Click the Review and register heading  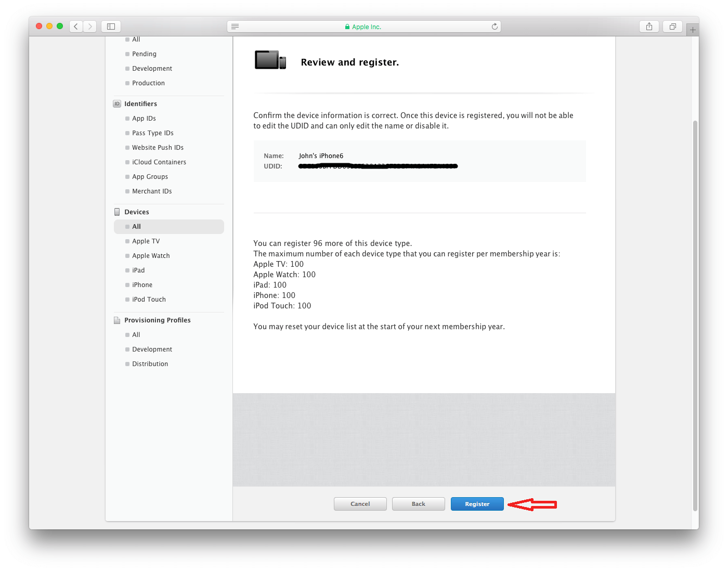point(350,62)
